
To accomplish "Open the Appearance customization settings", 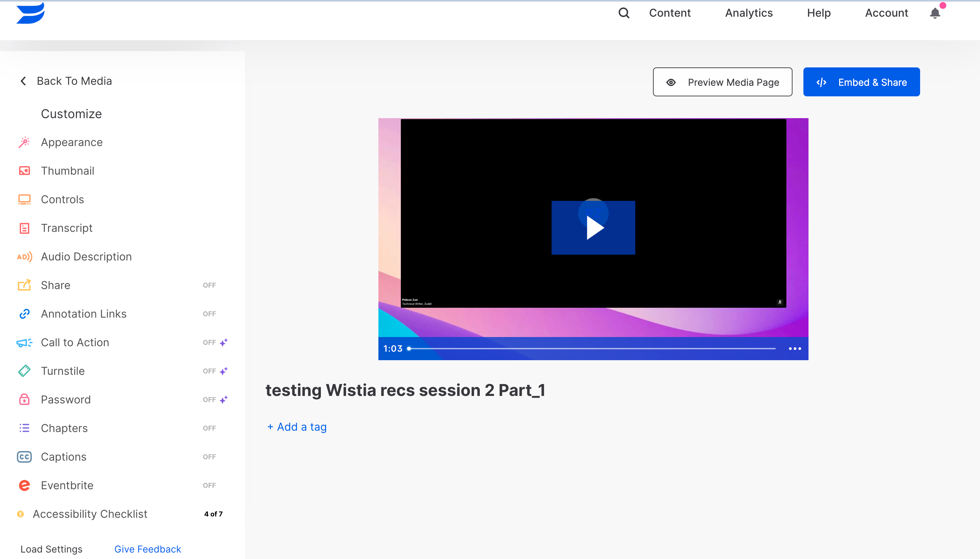I will [71, 142].
